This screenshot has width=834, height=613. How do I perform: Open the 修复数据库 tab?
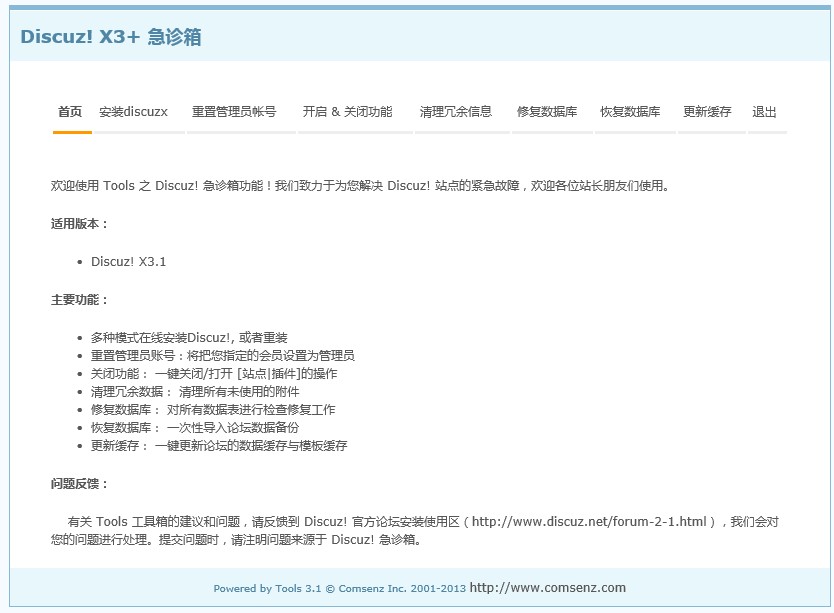click(x=547, y=112)
